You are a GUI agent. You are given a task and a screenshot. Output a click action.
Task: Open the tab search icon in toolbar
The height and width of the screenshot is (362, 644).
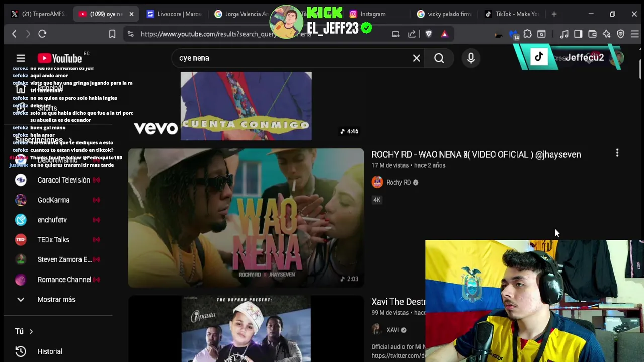[541, 34]
